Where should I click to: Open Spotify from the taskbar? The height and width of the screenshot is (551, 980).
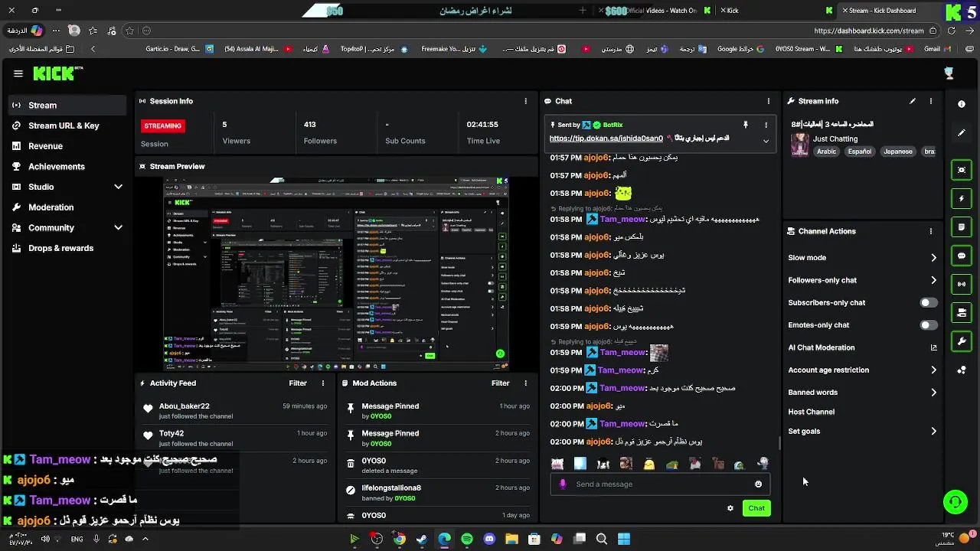pyautogui.click(x=467, y=539)
